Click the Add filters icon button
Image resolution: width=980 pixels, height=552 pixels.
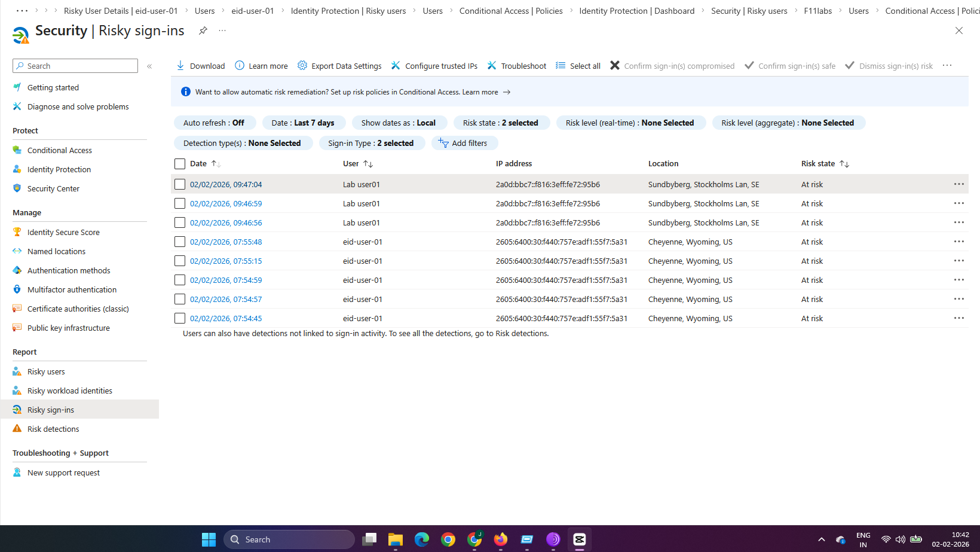pos(443,143)
